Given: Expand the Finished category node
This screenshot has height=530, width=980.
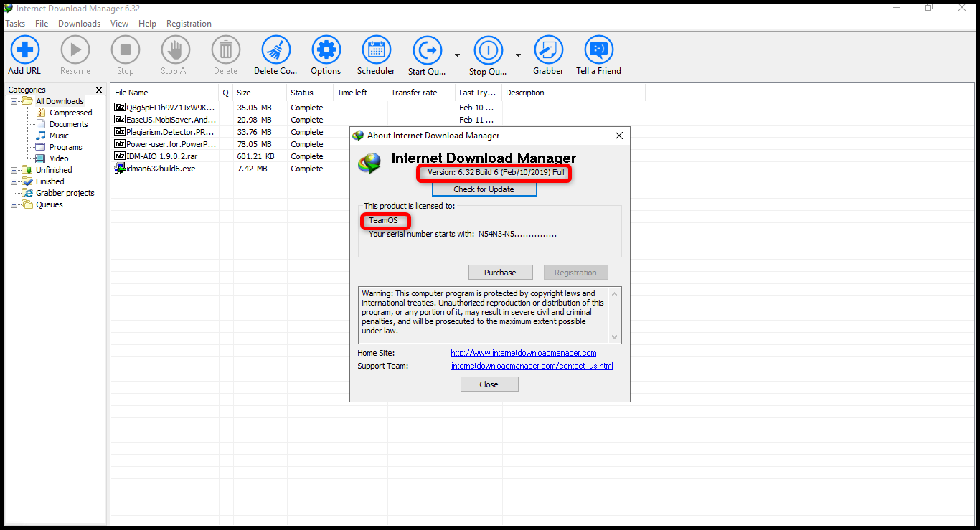Looking at the screenshot, I should (x=14, y=181).
